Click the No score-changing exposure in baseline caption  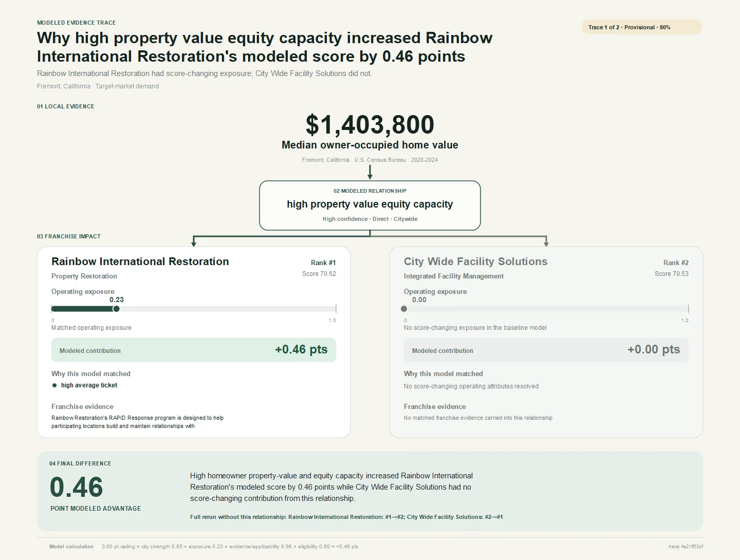point(475,328)
